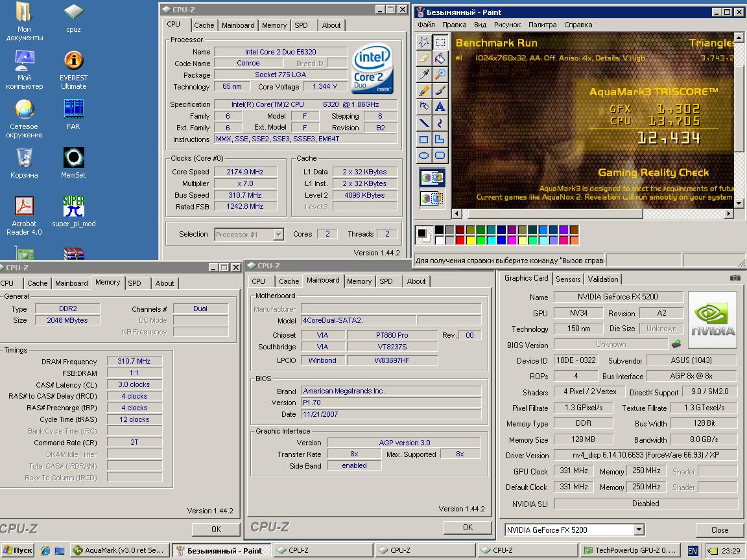Open the Палитра menu in Paint
The height and width of the screenshot is (560, 747).
point(542,25)
